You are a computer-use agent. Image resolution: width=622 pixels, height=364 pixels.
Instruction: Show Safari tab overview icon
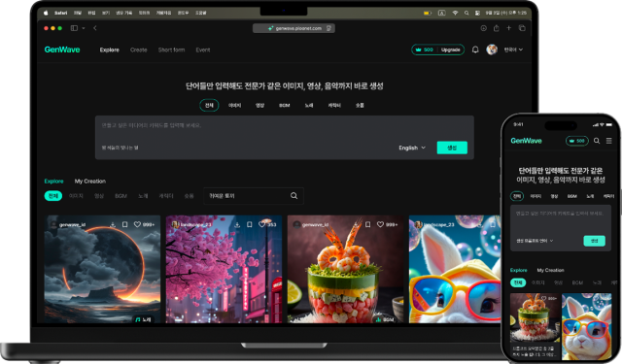pos(522,28)
